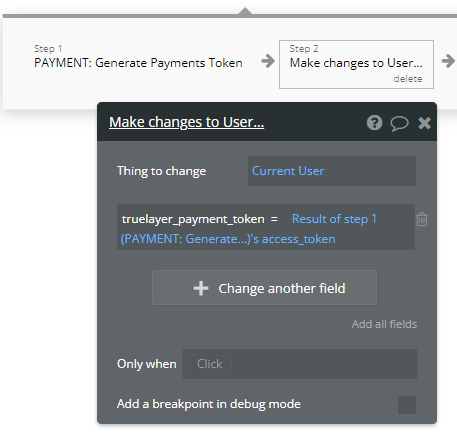Open the Current User dropdown

point(332,171)
